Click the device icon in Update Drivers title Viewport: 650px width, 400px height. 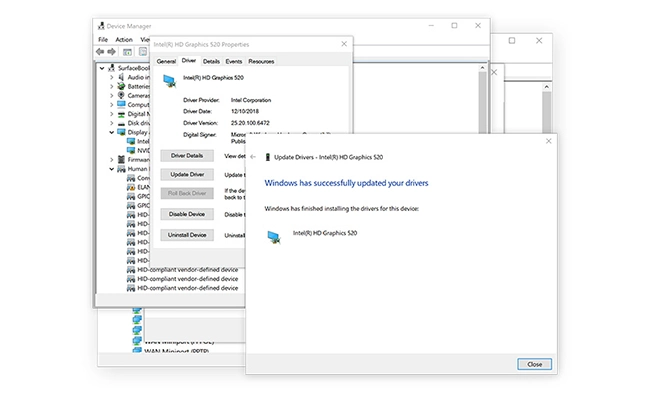pyautogui.click(x=268, y=157)
